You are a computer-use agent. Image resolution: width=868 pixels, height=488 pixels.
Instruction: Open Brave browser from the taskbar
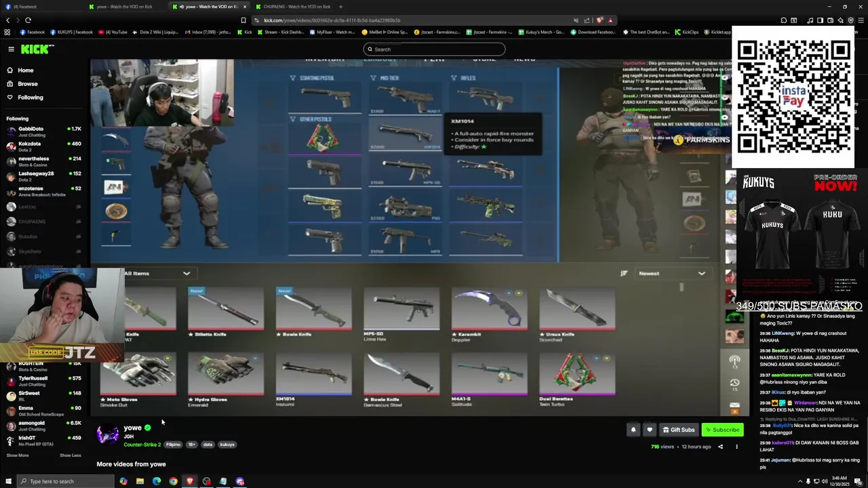(x=190, y=481)
